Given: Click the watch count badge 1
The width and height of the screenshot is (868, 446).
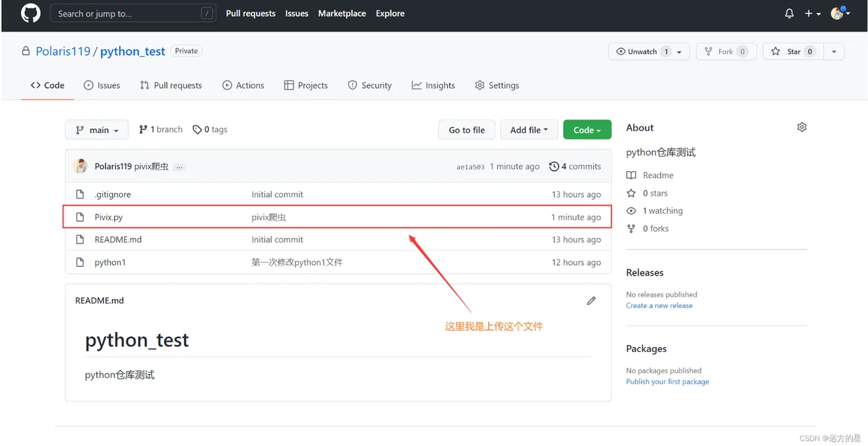Looking at the screenshot, I should pyautogui.click(x=666, y=51).
